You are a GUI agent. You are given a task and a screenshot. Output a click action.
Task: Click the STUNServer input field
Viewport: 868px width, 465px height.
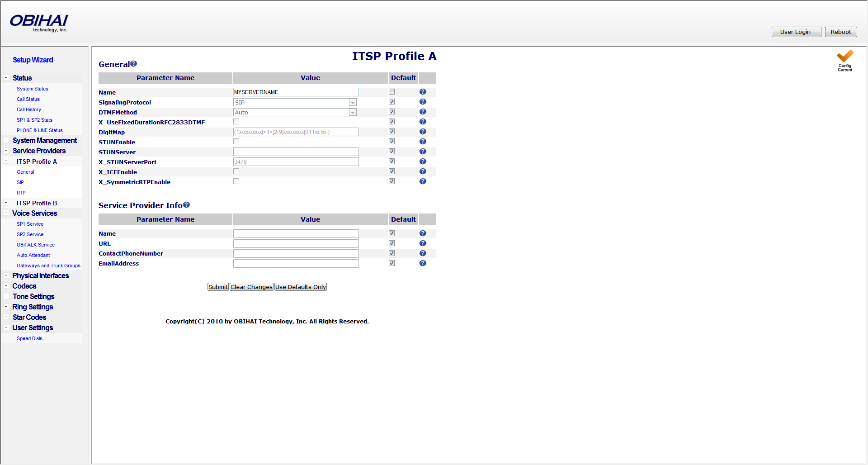click(x=296, y=152)
